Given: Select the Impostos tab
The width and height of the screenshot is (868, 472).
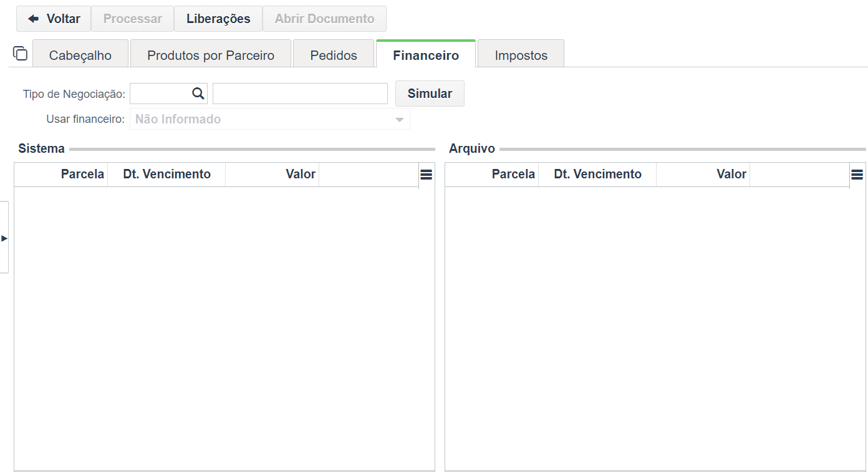Looking at the screenshot, I should pos(521,55).
